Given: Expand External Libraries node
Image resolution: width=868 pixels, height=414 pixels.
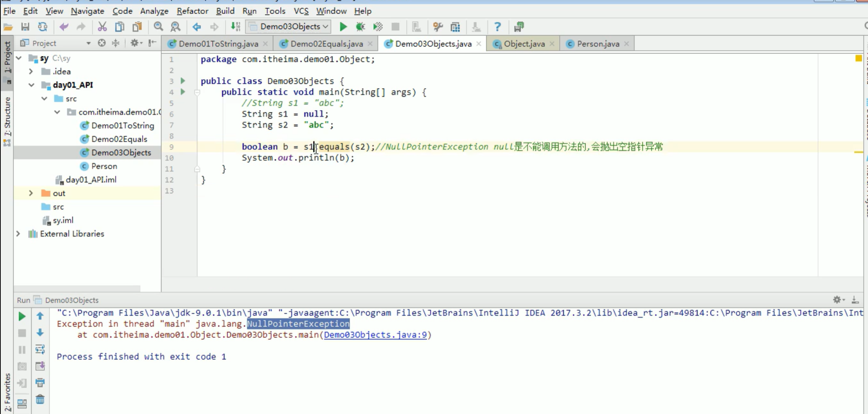Looking at the screenshot, I should click(18, 234).
